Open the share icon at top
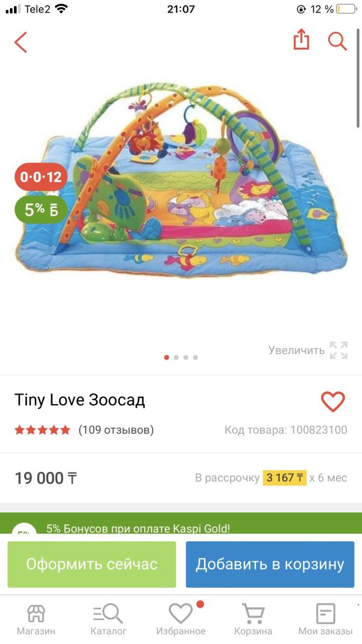Image resolution: width=362 pixels, height=644 pixels. click(301, 39)
